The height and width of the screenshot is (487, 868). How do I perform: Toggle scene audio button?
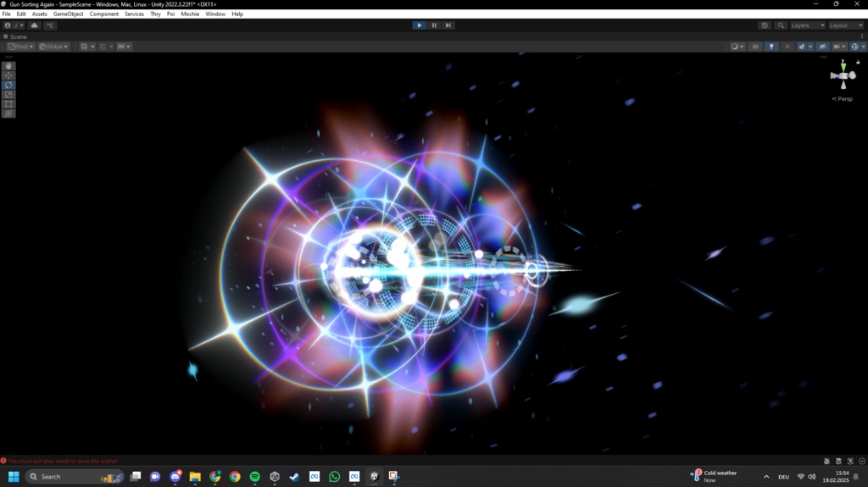(x=787, y=47)
